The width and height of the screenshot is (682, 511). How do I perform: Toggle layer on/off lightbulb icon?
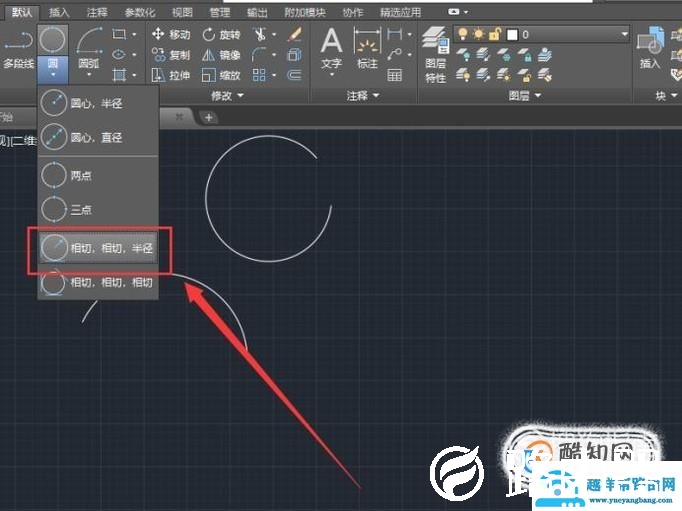[x=463, y=34]
